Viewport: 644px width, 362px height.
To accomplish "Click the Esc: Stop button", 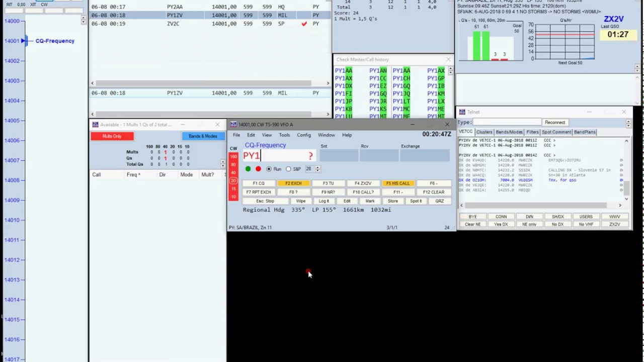I will 265,201.
